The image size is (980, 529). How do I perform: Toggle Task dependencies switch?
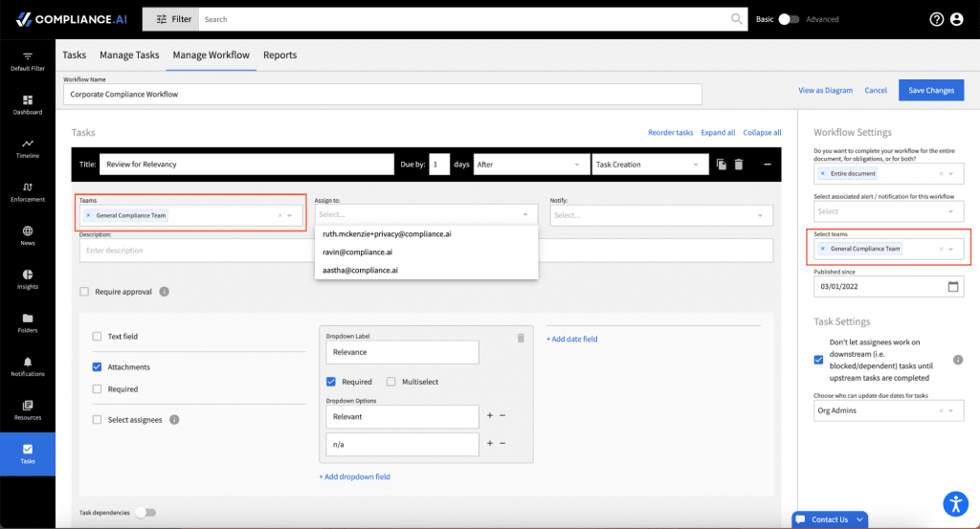145,513
